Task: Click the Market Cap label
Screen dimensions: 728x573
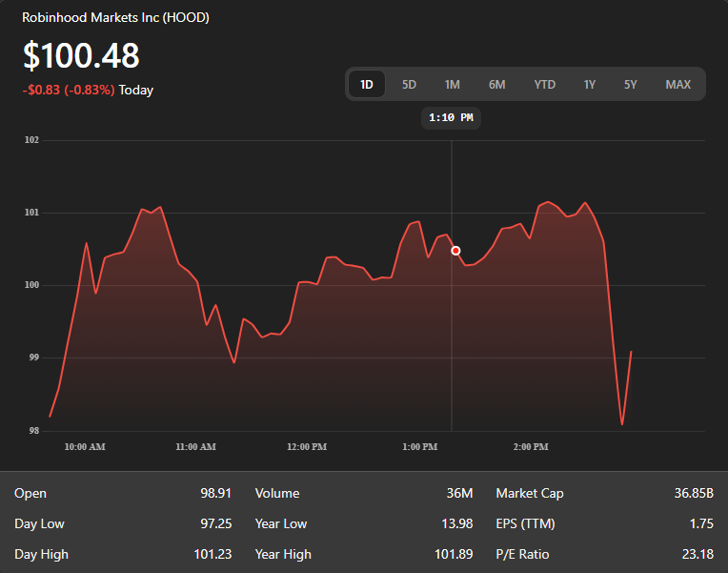Action: click(530, 494)
